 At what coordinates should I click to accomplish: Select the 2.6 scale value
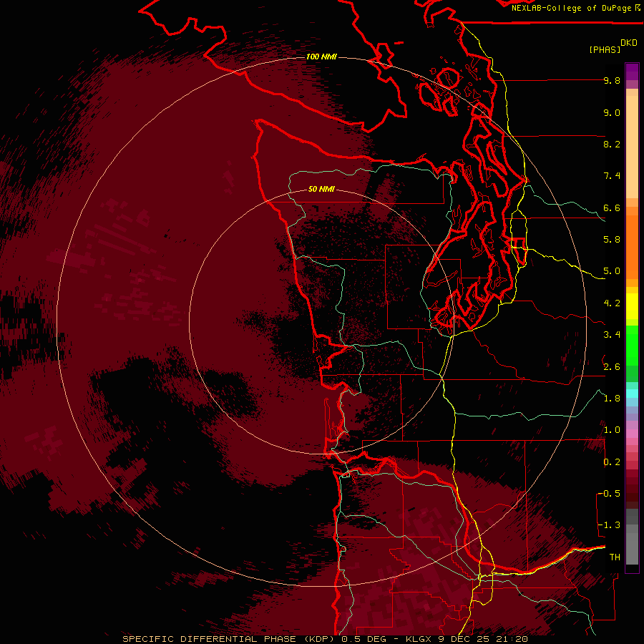point(612,367)
